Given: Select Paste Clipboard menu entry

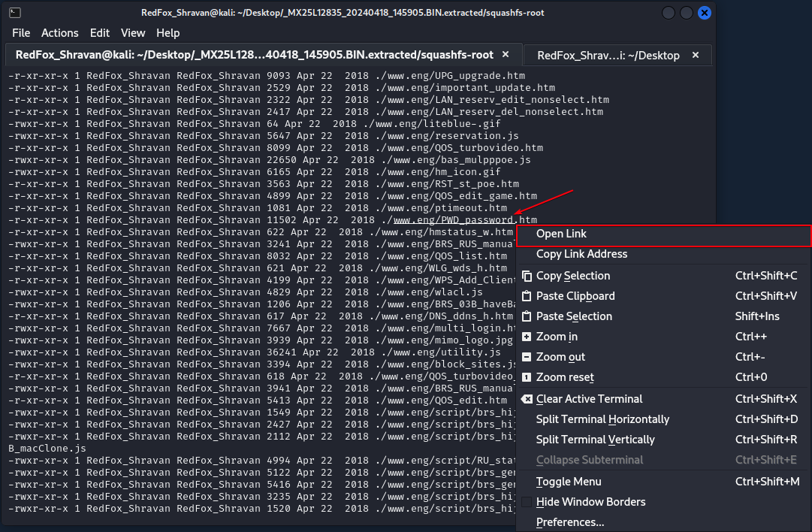Looking at the screenshot, I should pos(663,296).
